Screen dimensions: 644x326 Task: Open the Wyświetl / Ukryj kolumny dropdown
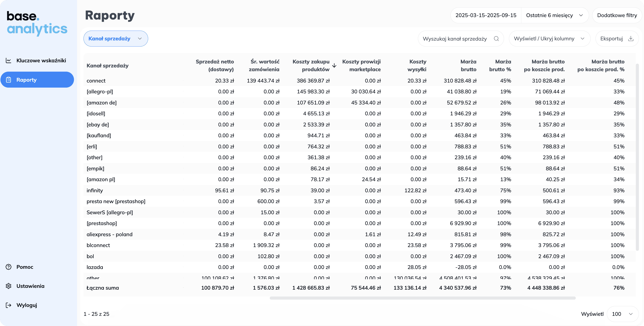(549, 39)
